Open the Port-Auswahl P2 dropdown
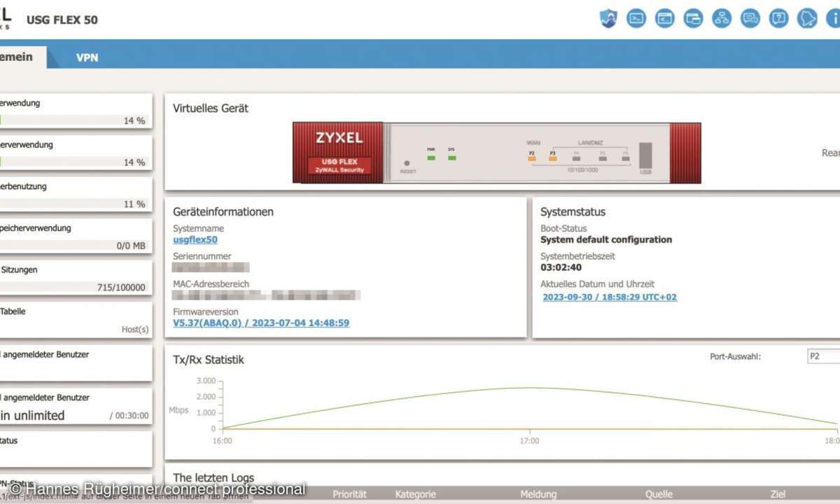This screenshot has height=504, width=840. coord(823,356)
